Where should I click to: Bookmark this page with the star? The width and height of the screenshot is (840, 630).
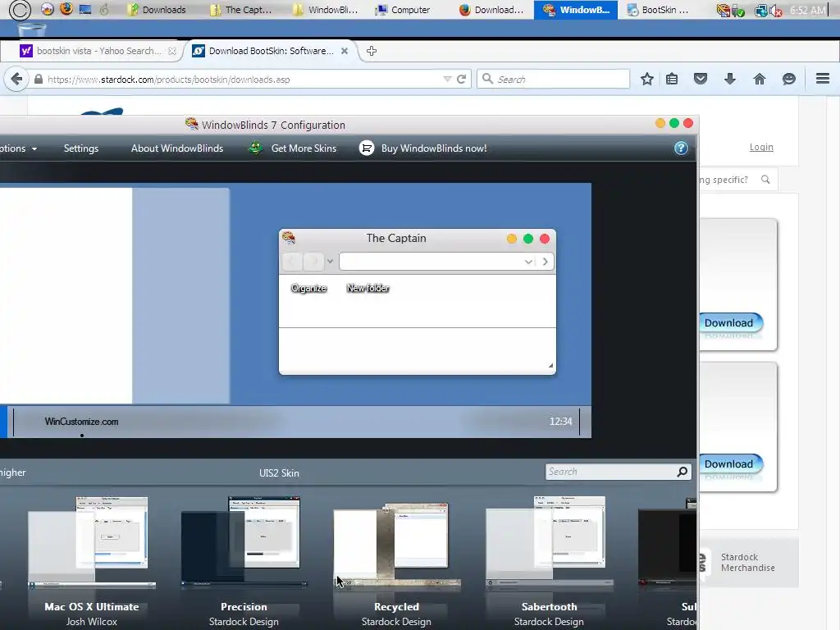tap(647, 80)
